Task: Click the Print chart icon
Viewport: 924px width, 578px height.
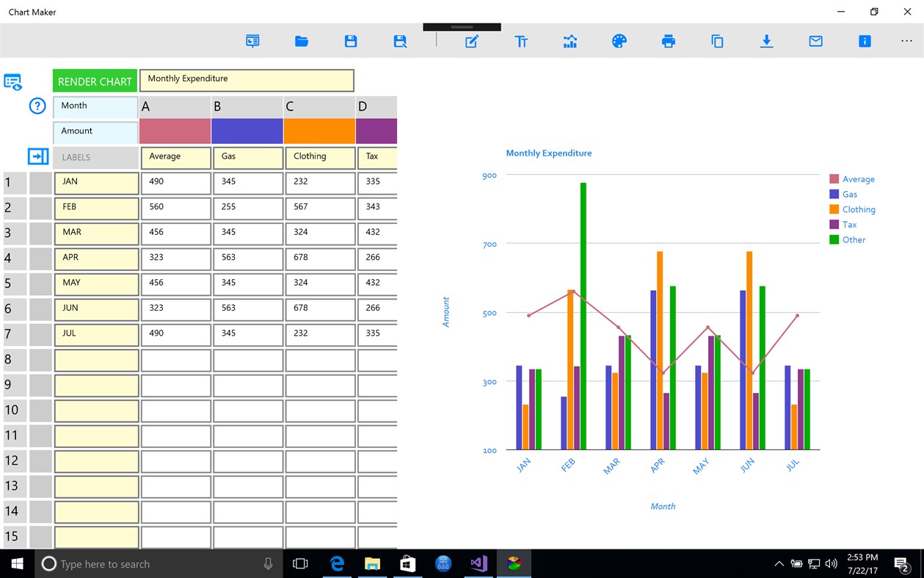Action: [668, 41]
